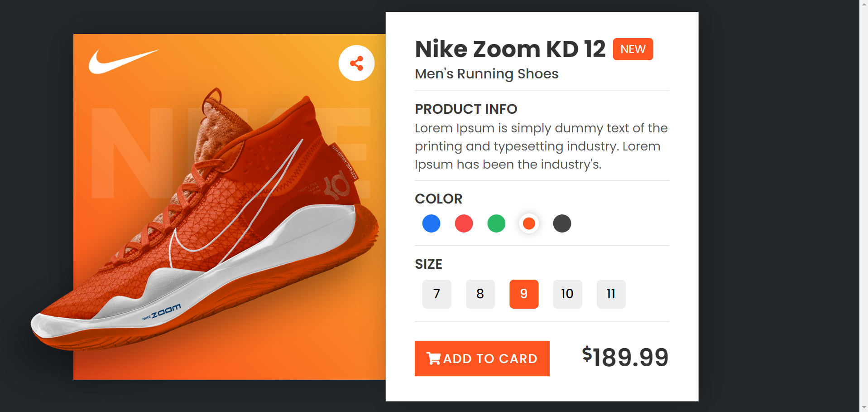Click the NEW badge next to the title

(x=633, y=49)
